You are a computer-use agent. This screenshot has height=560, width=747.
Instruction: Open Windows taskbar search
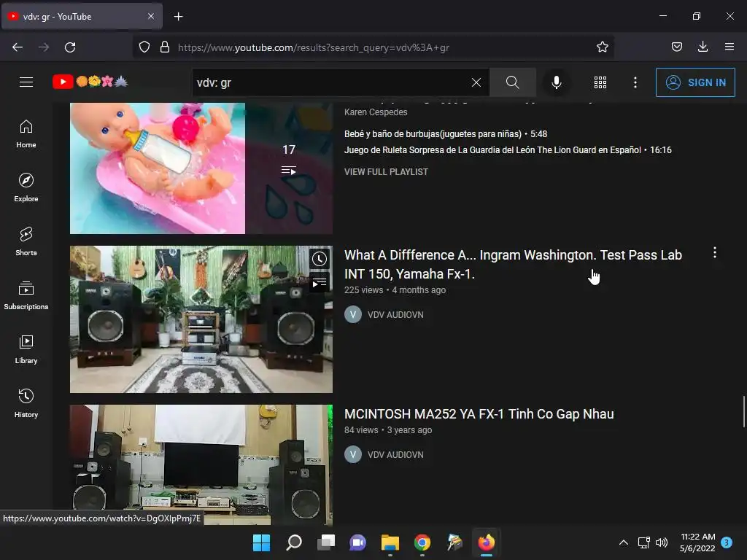point(294,542)
